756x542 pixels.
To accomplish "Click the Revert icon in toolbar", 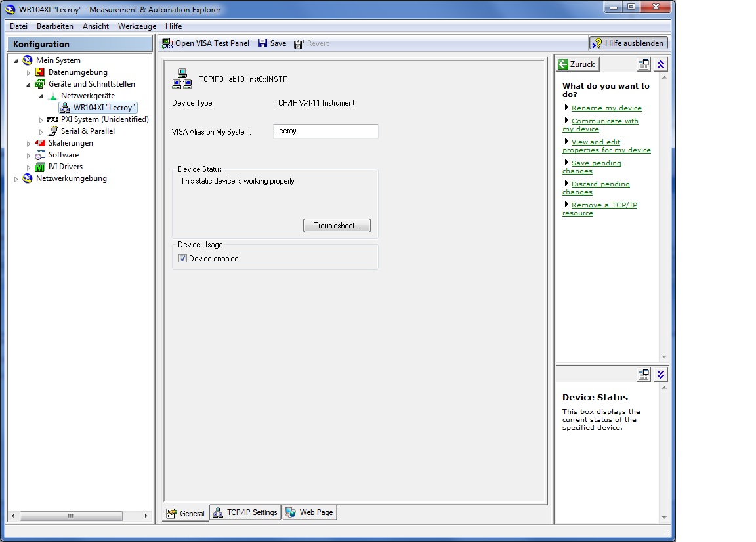I will tap(299, 43).
